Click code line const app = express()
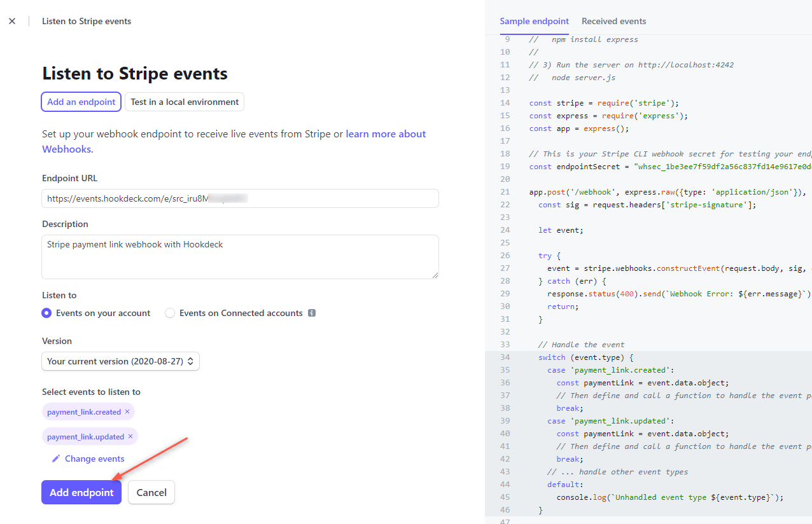Viewport: 812px width, 524px height. [x=578, y=128]
